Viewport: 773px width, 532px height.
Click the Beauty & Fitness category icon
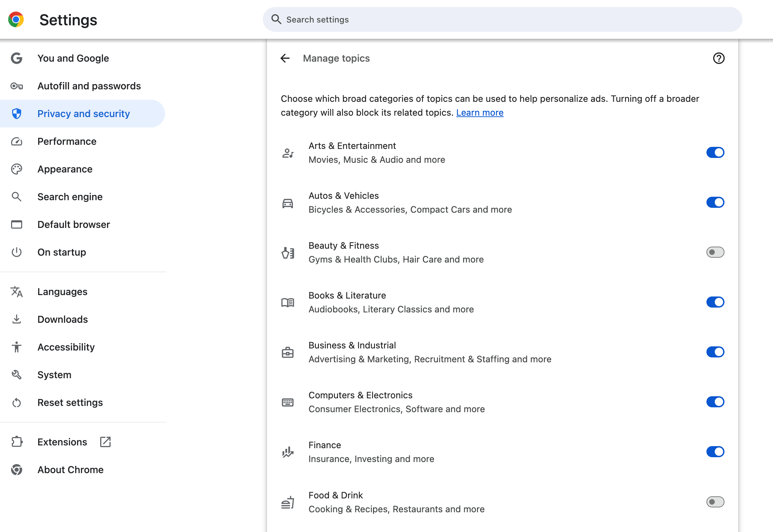click(x=288, y=252)
